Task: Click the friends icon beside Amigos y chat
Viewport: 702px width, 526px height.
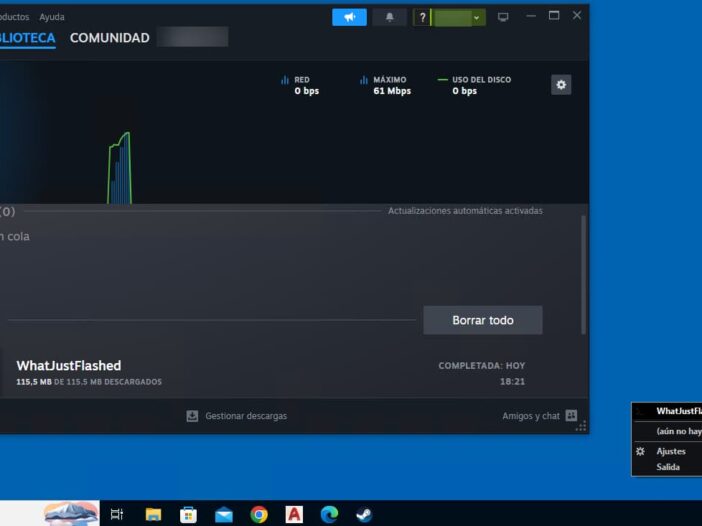Action: 571,415
